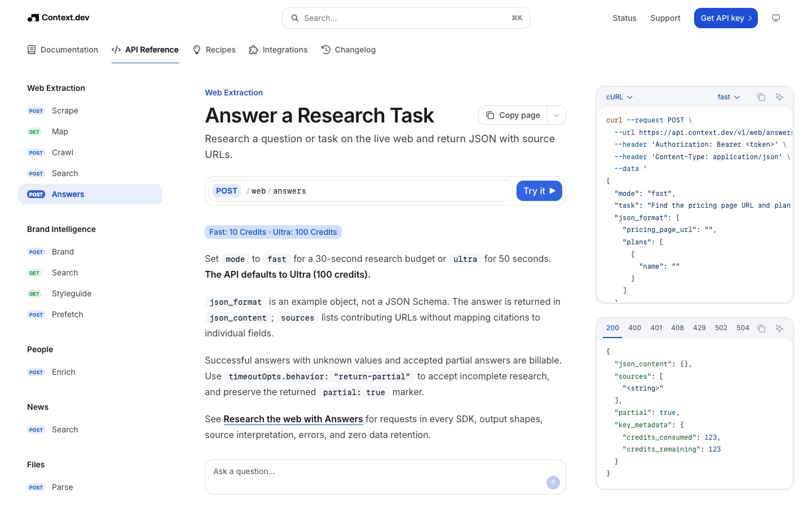Select the 401 response tab
Viewport: 812px width, 508px height.
[656, 328]
